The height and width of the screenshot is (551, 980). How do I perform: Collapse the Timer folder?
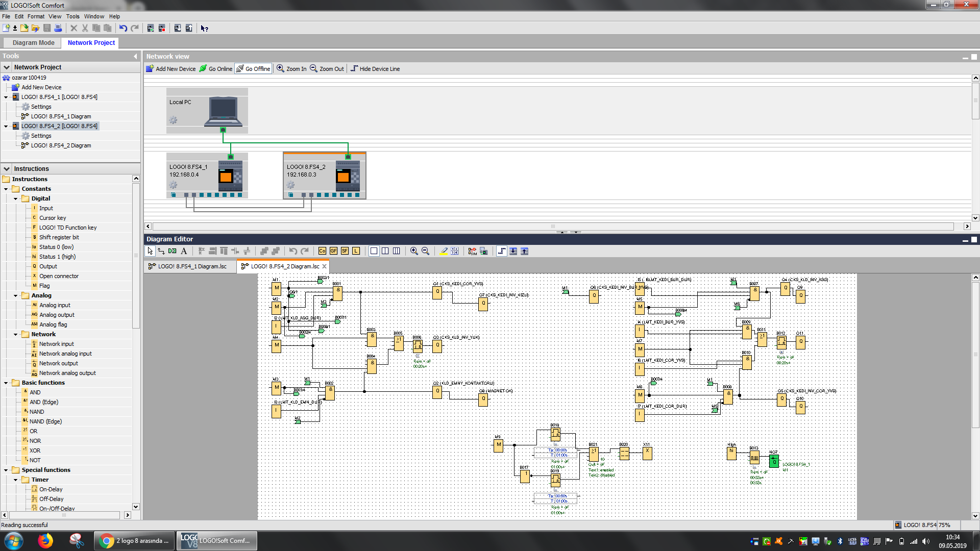coord(16,480)
